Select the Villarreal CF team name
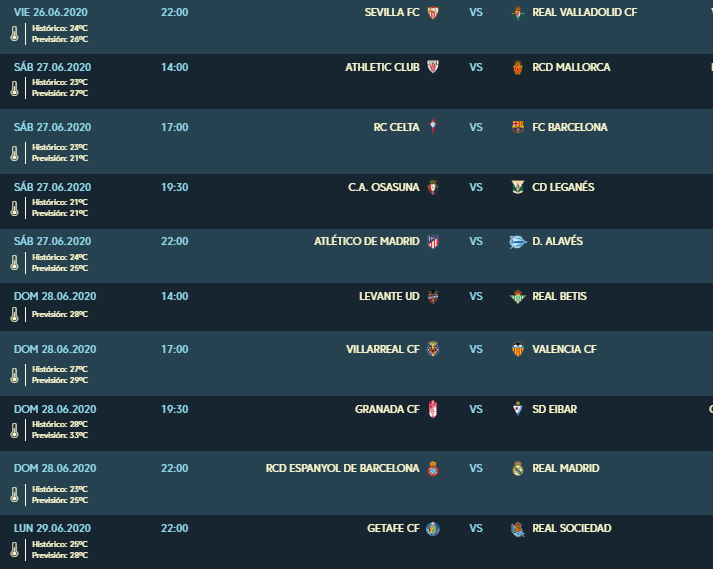Screen dimensions: 713x569 (383, 349)
